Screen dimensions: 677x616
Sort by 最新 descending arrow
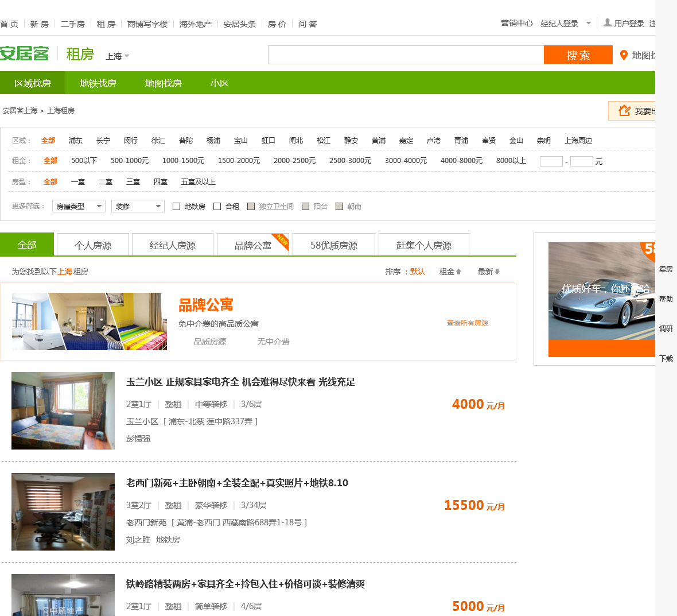497,272
